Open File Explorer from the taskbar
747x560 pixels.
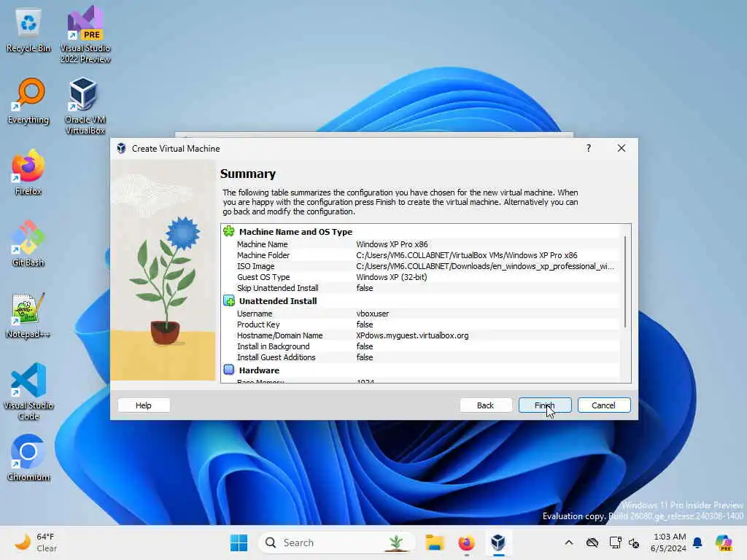pos(435,542)
